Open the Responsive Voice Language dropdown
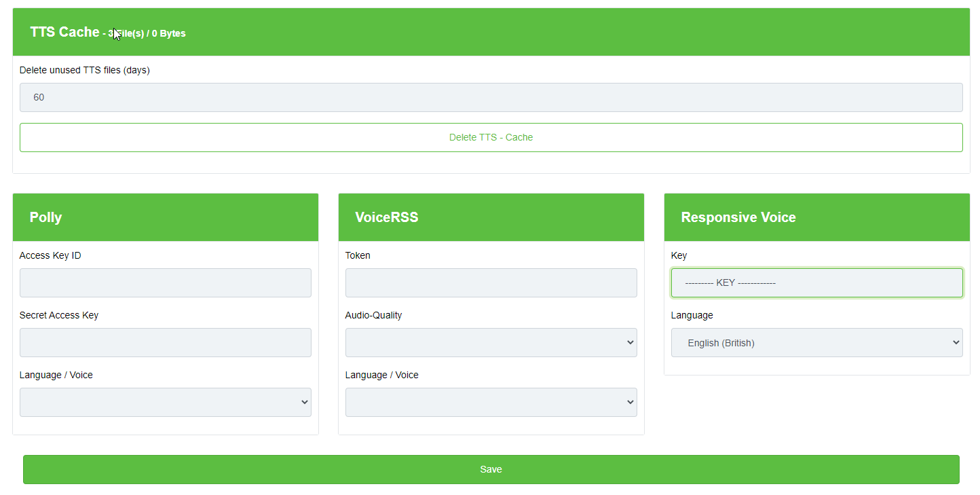Image resolution: width=980 pixels, height=495 pixels. 816,342
